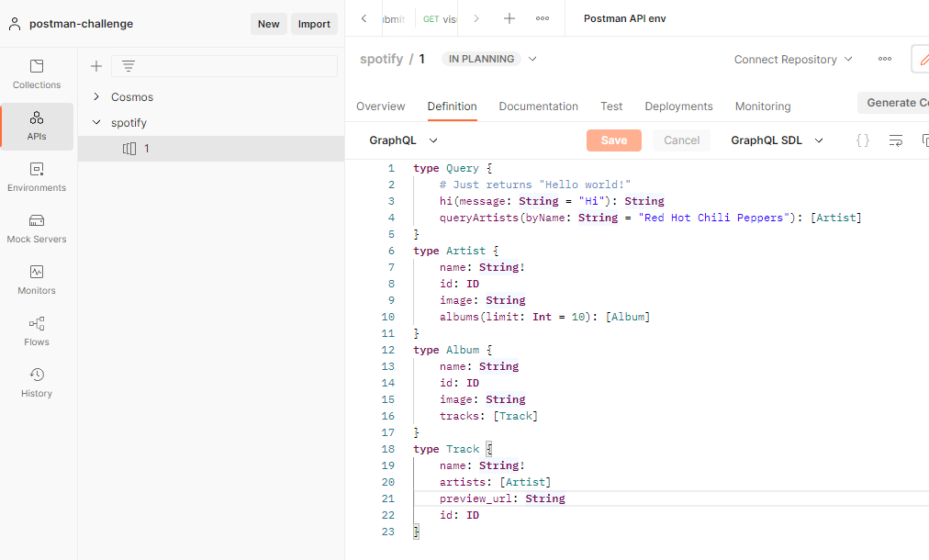
Task: Expand the Cosmos API tree item
Action: coord(96,96)
